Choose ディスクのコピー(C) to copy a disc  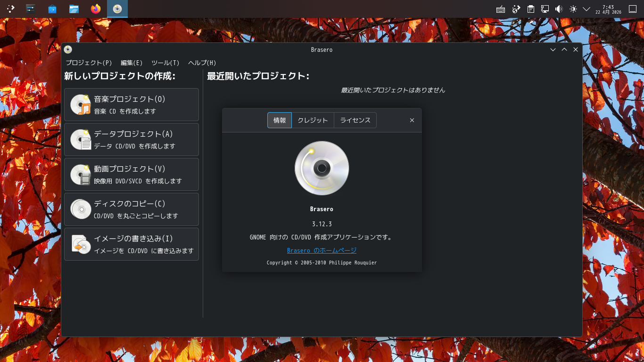click(x=132, y=209)
